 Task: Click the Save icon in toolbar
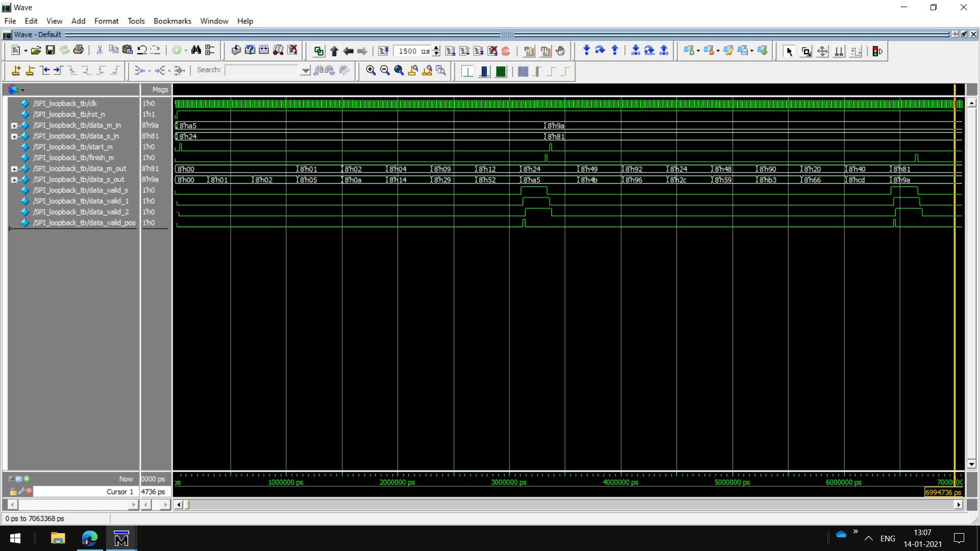click(50, 51)
